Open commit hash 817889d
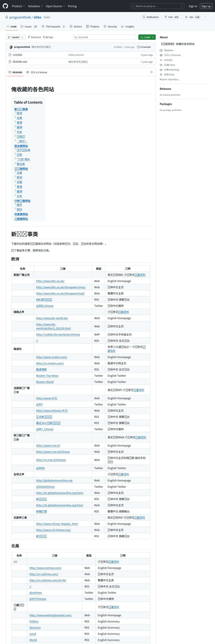 point(118,47)
